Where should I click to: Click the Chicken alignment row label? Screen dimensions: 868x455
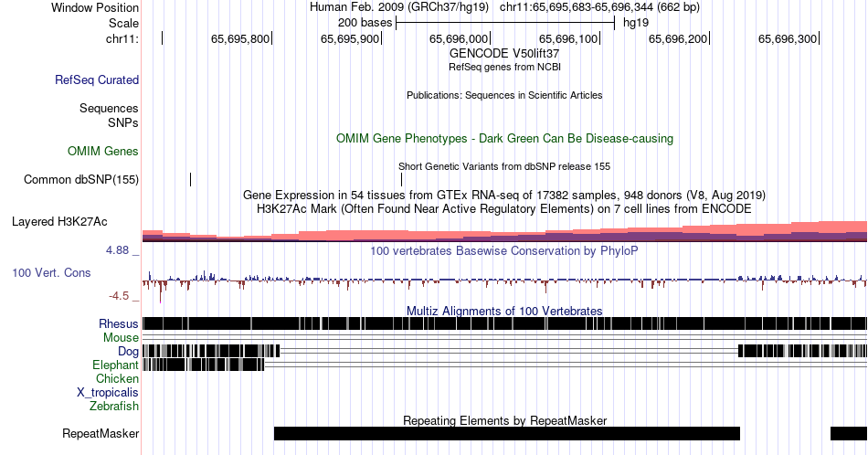click(117, 378)
